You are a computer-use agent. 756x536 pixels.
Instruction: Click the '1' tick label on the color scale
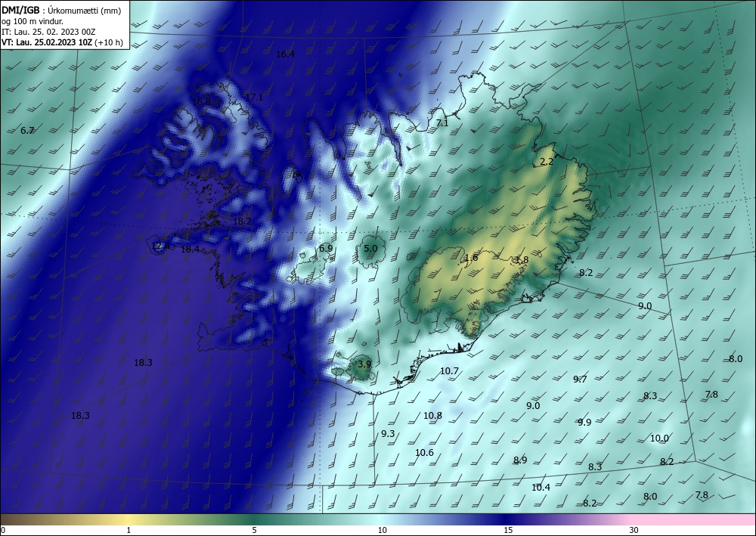[x=129, y=531]
